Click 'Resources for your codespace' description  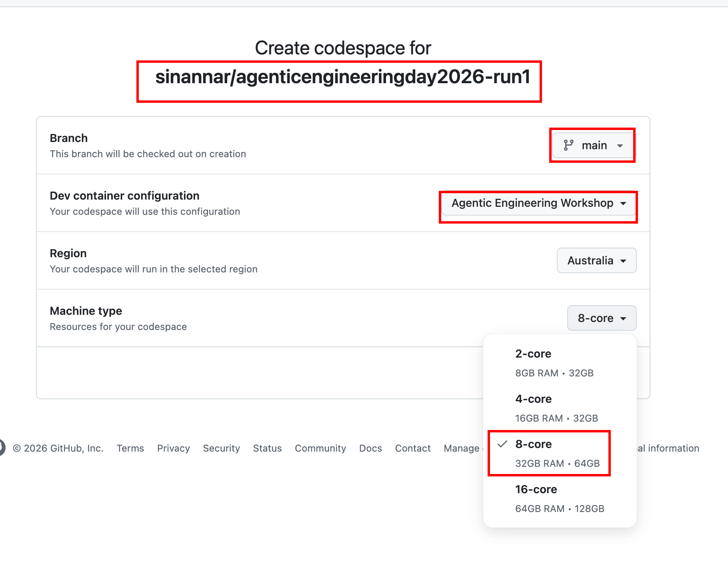pyautogui.click(x=118, y=327)
